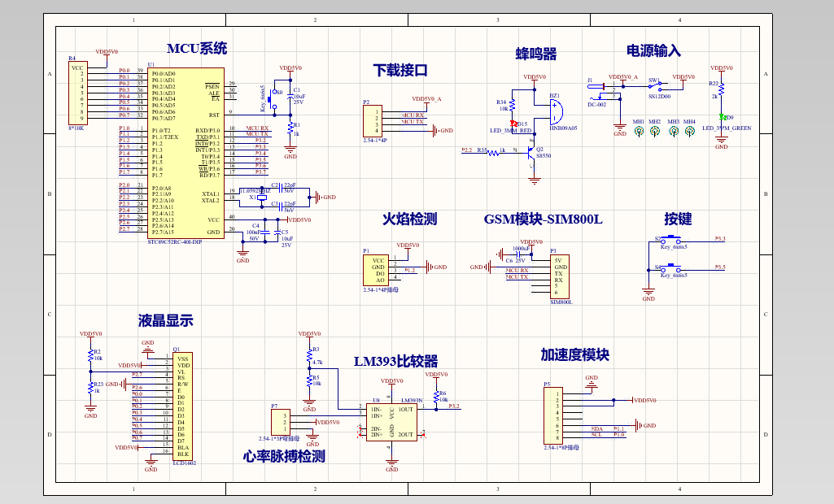834x504 pixels.
Task: Select the STC89C52RC microcontroller U1 body
Action: coord(186,153)
